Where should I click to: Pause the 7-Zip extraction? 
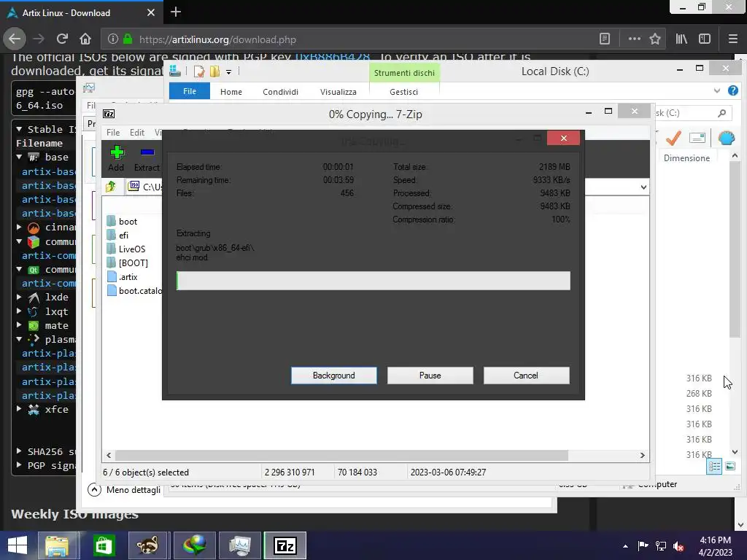430,376
